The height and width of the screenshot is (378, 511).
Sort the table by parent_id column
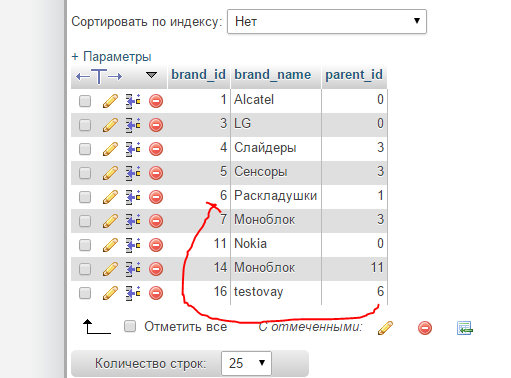click(354, 74)
